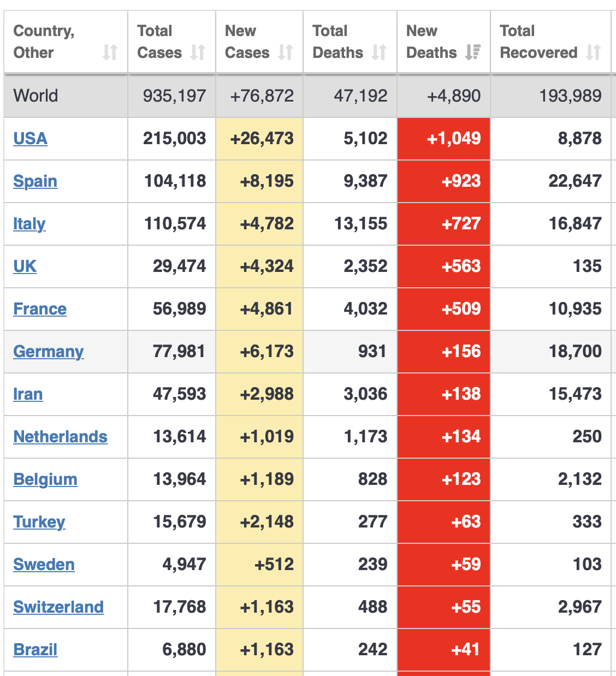Click the Total Cases sort icon
This screenshot has height=676, width=616.
pos(198,52)
